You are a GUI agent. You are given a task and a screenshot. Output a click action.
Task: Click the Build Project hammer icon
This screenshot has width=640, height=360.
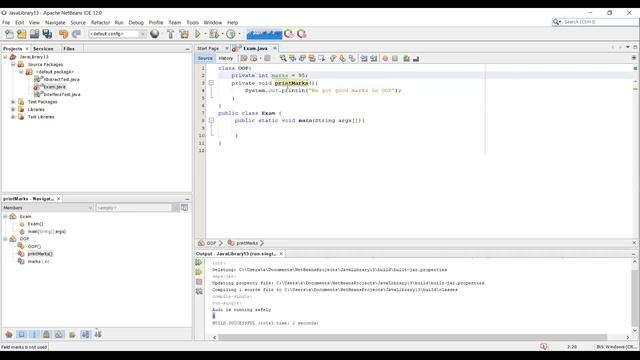tap(171, 34)
